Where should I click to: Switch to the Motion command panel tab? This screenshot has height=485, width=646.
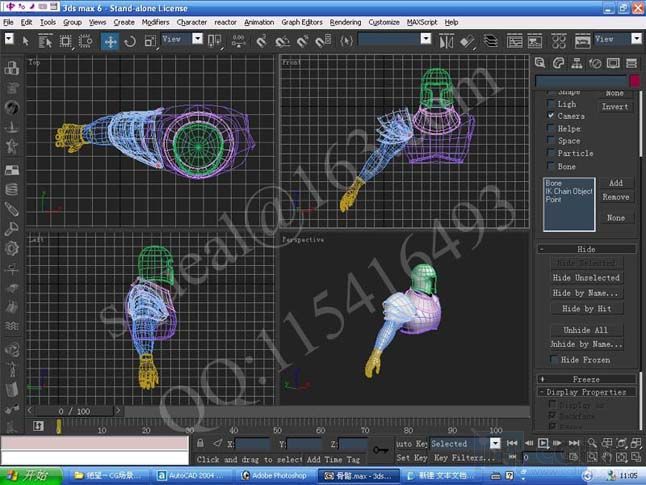pyautogui.click(x=595, y=63)
